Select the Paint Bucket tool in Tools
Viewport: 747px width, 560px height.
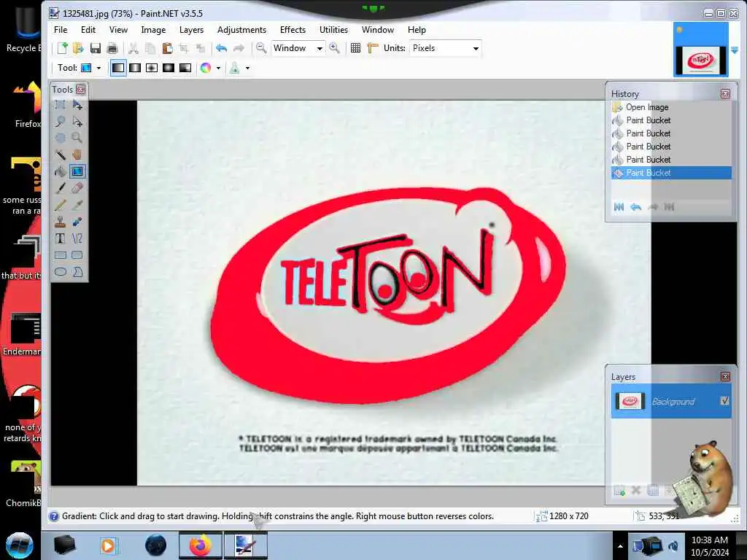(x=60, y=171)
